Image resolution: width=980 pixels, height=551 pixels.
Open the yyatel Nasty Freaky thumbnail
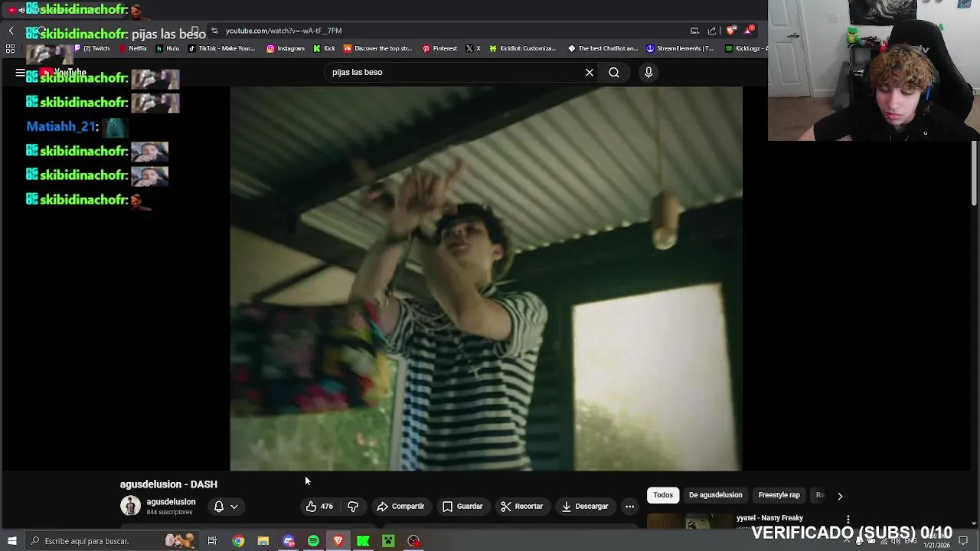(x=690, y=521)
